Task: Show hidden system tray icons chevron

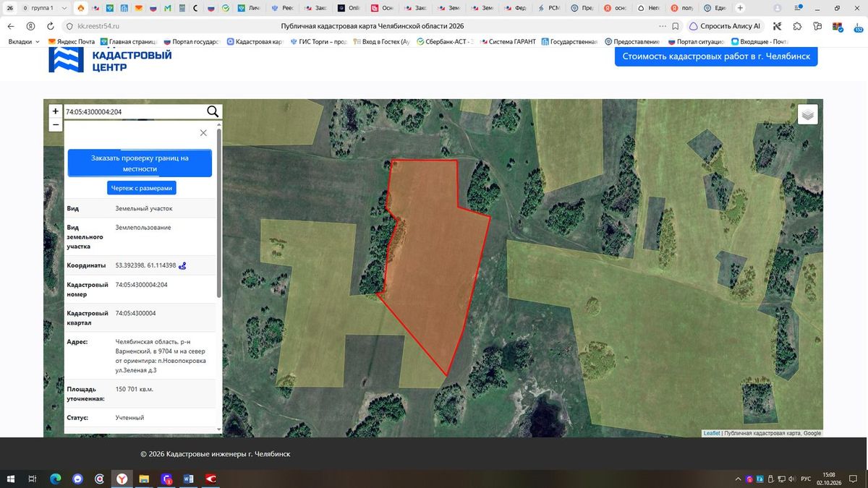Action: pos(738,479)
